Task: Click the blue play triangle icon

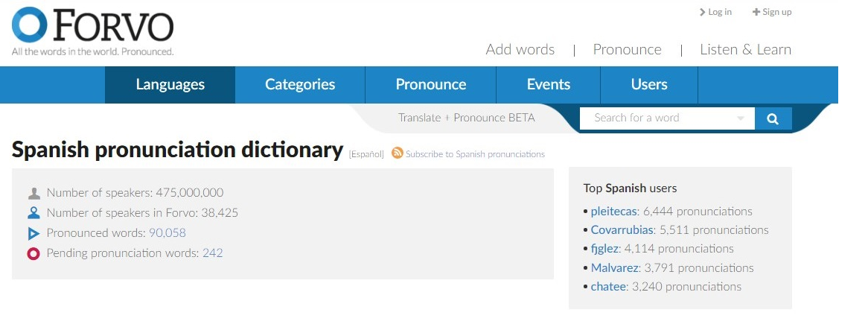Action: click(33, 234)
